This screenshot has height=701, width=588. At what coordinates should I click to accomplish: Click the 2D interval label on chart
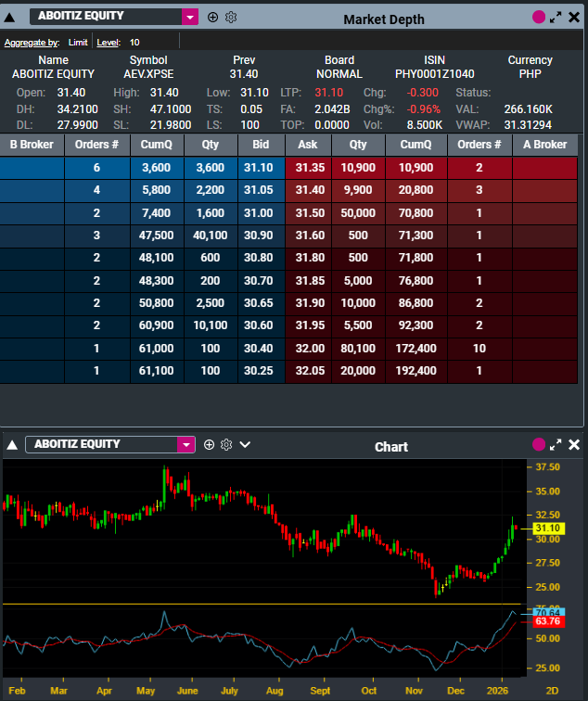[552, 691]
